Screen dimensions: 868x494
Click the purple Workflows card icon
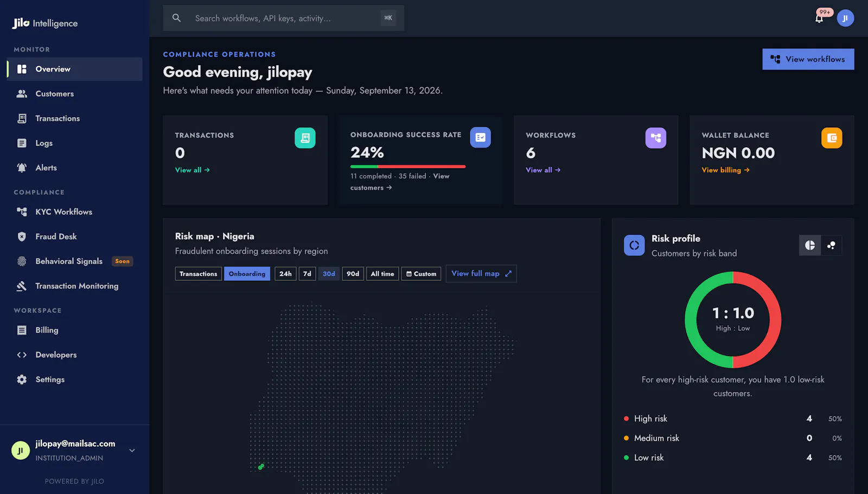pyautogui.click(x=656, y=138)
